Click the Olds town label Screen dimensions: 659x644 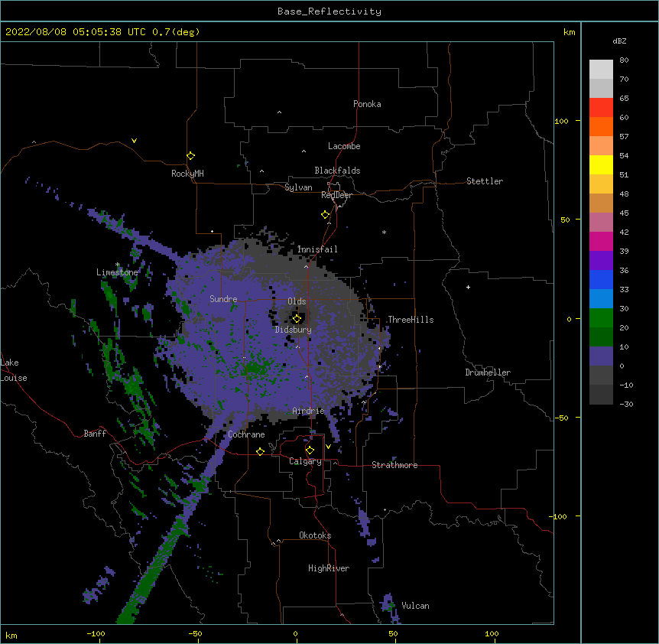click(x=297, y=301)
